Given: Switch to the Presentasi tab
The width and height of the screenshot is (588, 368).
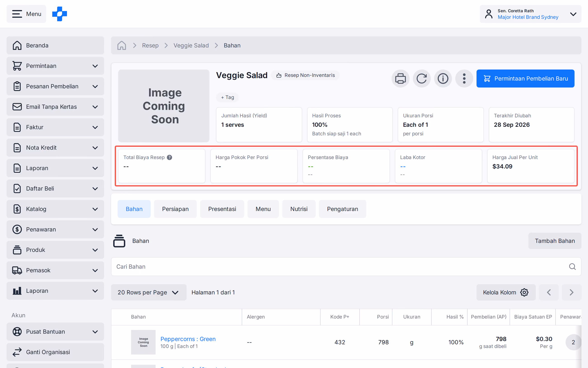Looking at the screenshot, I should pyautogui.click(x=222, y=209).
